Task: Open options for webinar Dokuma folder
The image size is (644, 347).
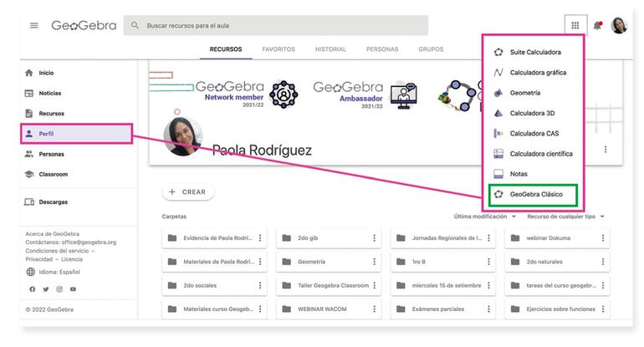Action: [603, 238]
